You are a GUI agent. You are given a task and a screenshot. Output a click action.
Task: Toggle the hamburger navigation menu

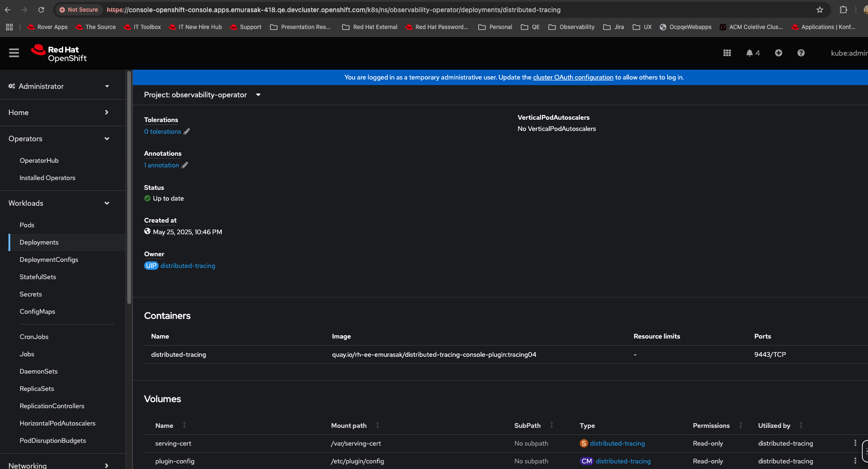pyautogui.click(x=14, y=53)
